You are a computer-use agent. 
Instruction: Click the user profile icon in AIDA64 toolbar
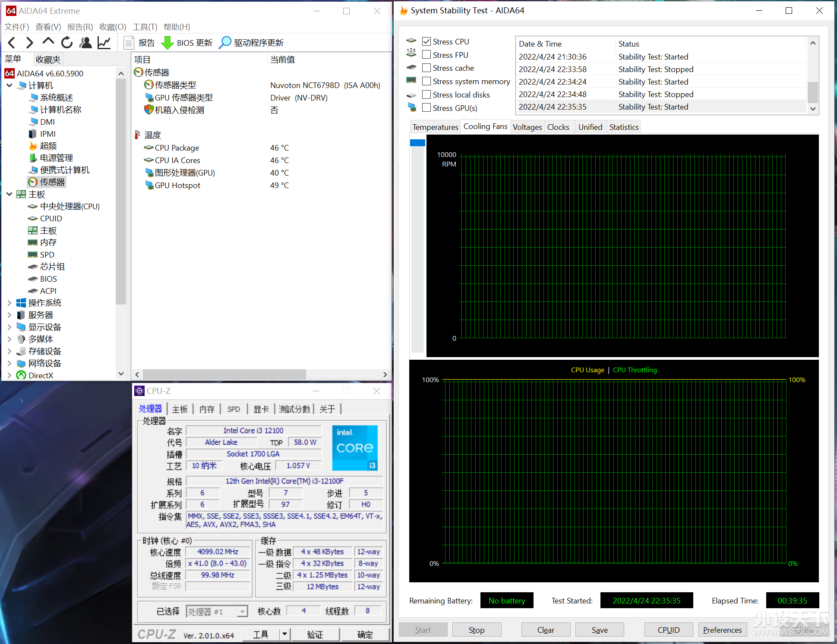pyautogui.click(x=86, y=43)
